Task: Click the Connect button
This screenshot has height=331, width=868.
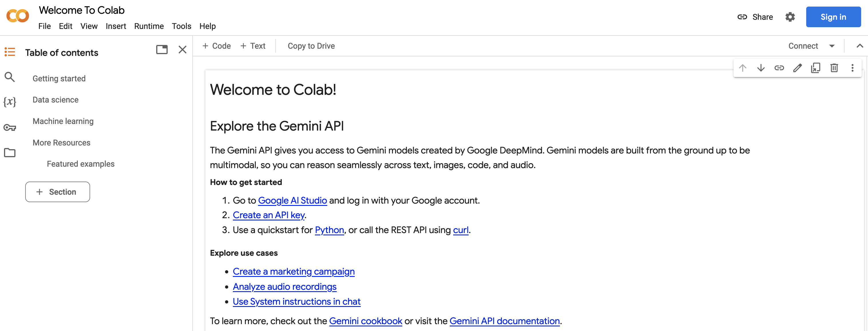Action: pyautogui.click(x=803, y=46)
